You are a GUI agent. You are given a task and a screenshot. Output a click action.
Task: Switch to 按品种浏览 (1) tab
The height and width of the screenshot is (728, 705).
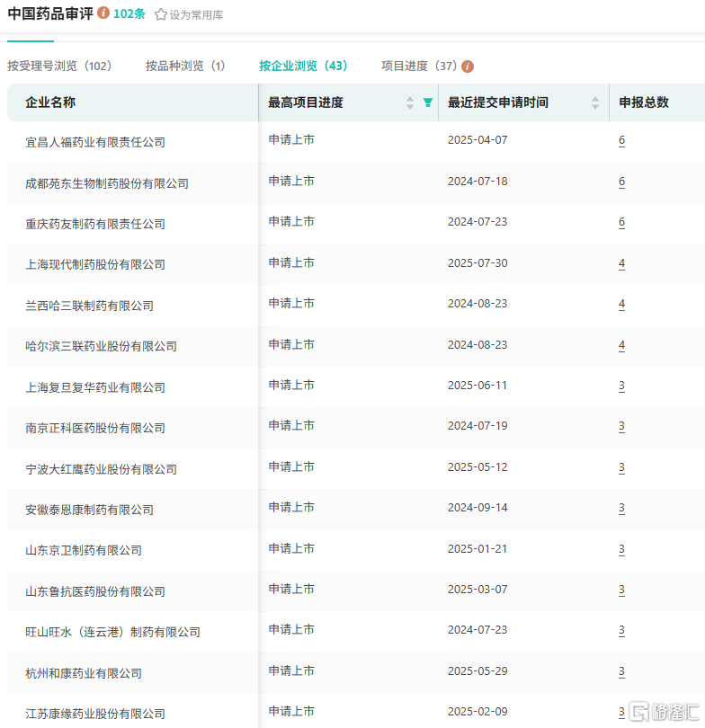click(x=185, y=66)
